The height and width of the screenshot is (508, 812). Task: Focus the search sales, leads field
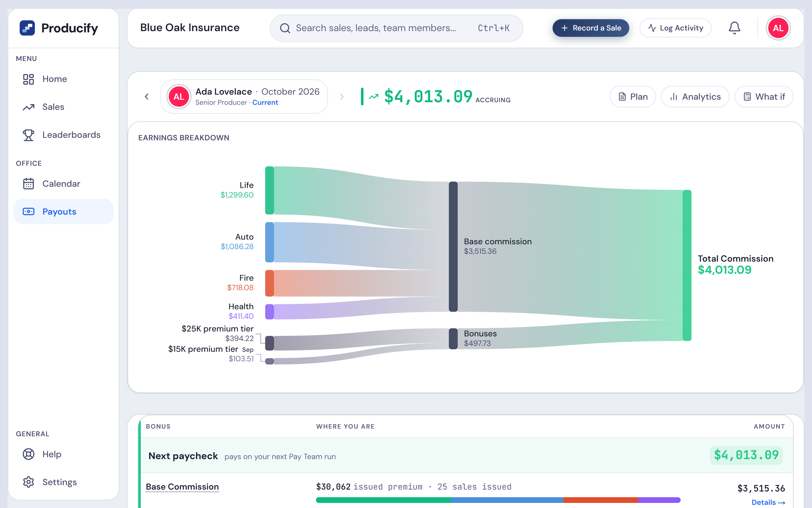[396, 28]
